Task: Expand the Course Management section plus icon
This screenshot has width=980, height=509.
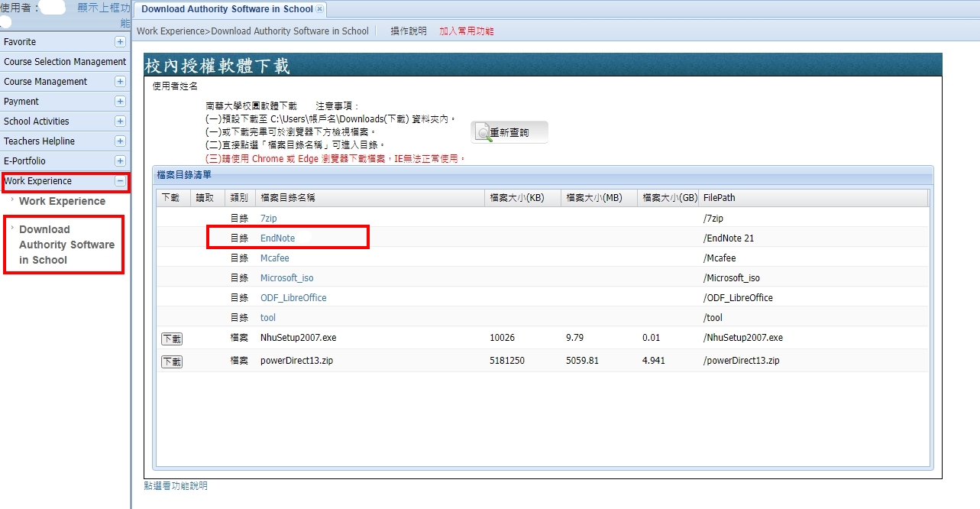Action: [120, 82]
